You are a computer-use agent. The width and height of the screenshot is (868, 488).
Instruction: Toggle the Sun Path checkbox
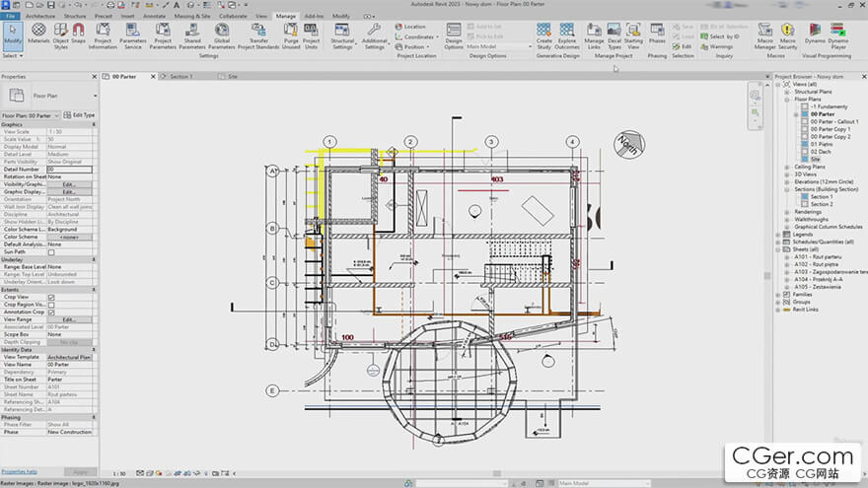tap(52, 252)
